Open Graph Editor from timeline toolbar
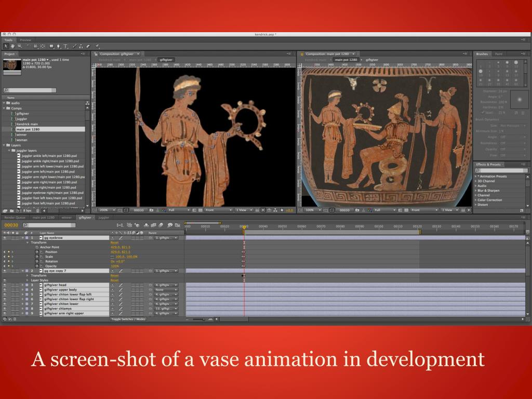 [x=177, y=225]
